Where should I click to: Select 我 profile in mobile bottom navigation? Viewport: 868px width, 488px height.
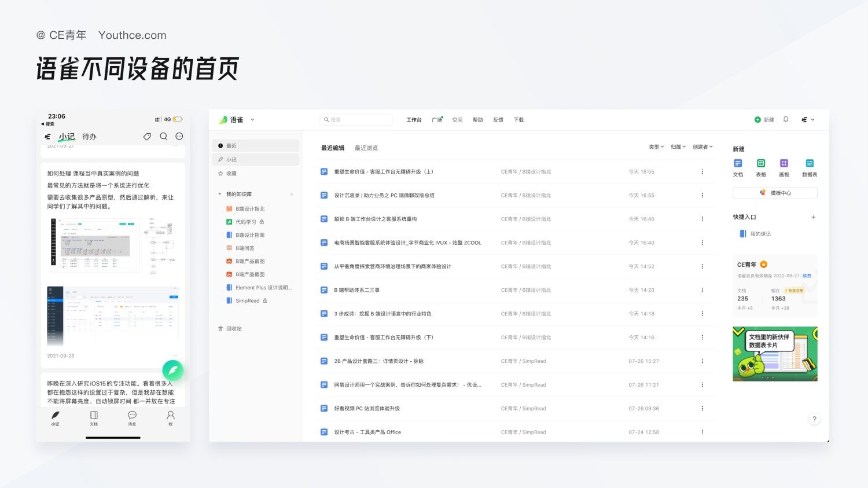(x=171, y=419)
